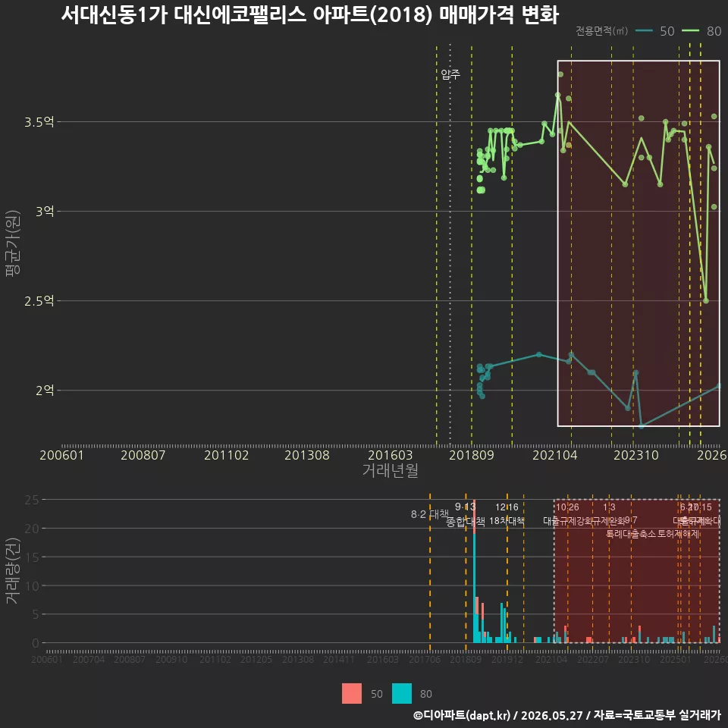Click the 3억 y-axis label
This screenshot has height=728, width=728.
[45, 212]
